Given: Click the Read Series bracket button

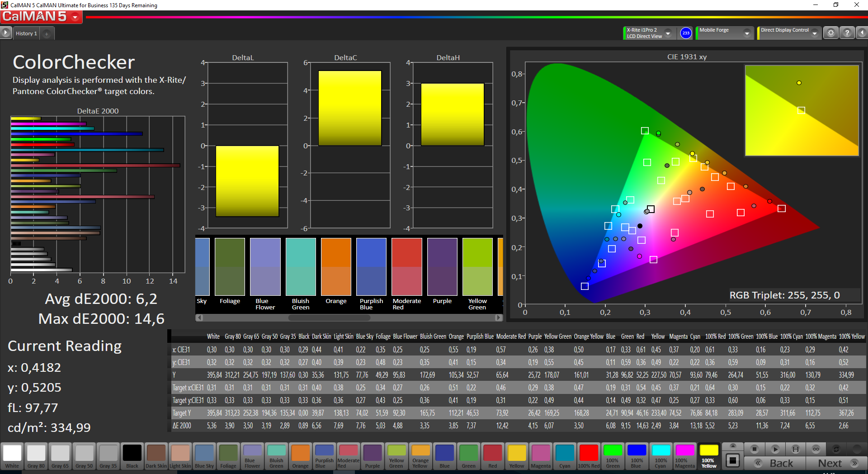Looking at the screenshot, I should (796, 449).
